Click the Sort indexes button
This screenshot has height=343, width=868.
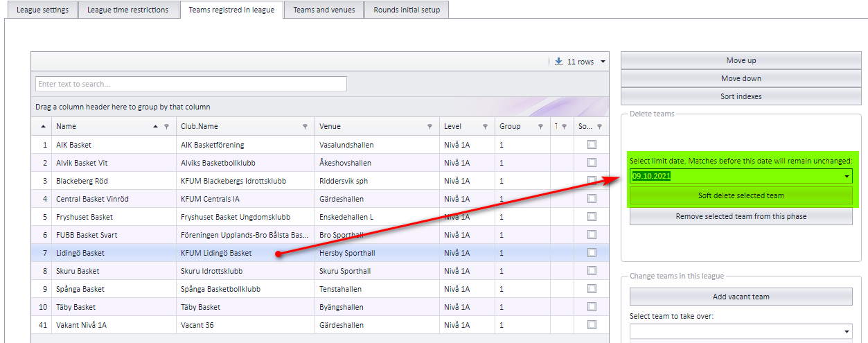coord(741,96)
